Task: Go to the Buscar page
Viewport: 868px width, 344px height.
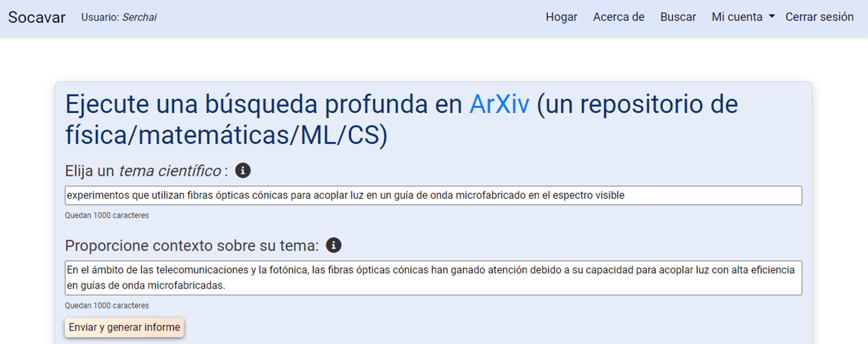Action: (678, 17)
